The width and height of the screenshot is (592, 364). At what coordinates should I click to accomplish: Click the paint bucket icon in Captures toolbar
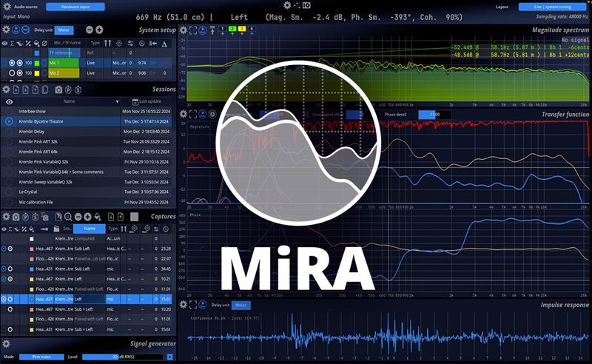click(x=98, y=217)
